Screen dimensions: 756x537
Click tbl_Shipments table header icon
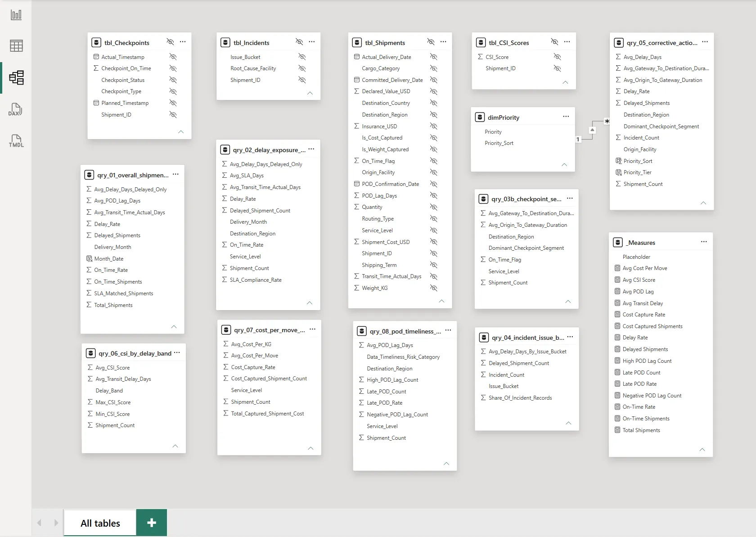357,43
